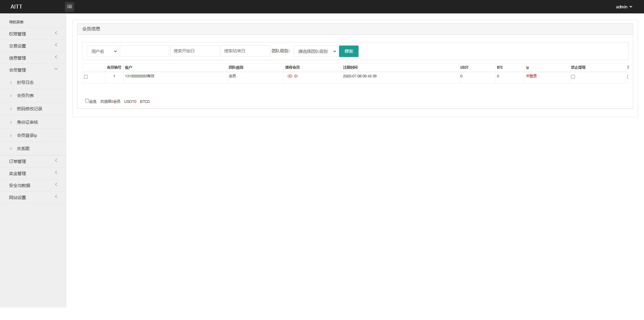Open the admin user dropdown
The image size is (644, 320).
click(624, 7)
